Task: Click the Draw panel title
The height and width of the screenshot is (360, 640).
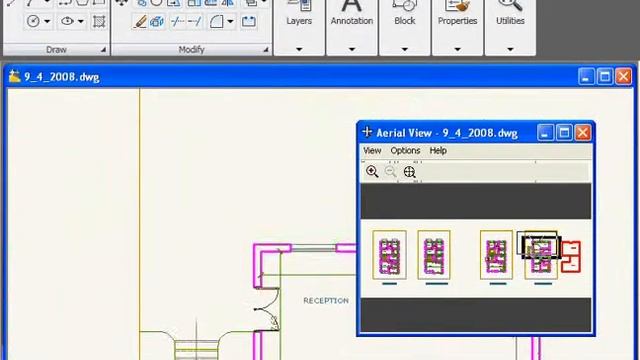Action: pos(56,50)
